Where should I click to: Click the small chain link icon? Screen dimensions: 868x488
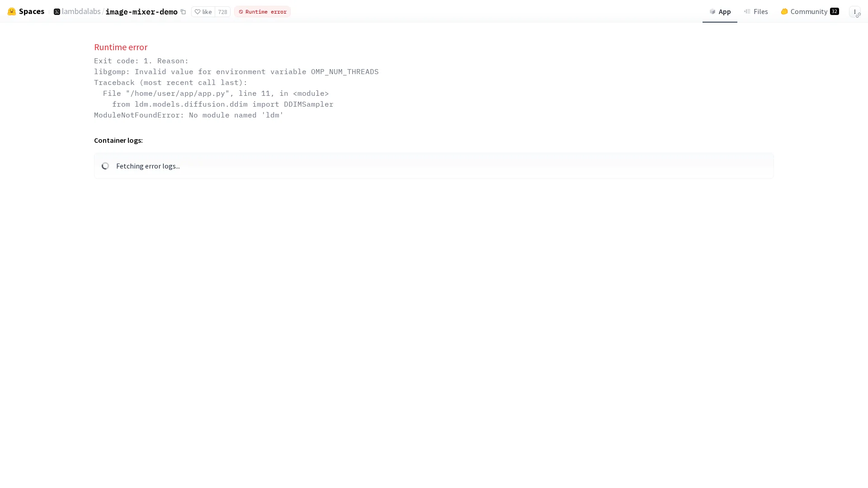tap(858, 15)
